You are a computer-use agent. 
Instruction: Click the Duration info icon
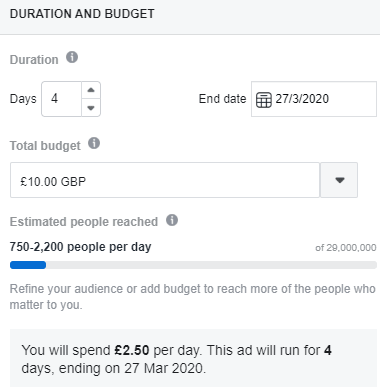tap(72, 57)
